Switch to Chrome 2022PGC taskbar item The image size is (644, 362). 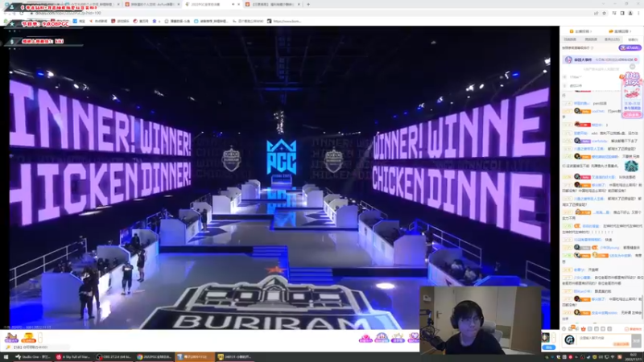154,357
